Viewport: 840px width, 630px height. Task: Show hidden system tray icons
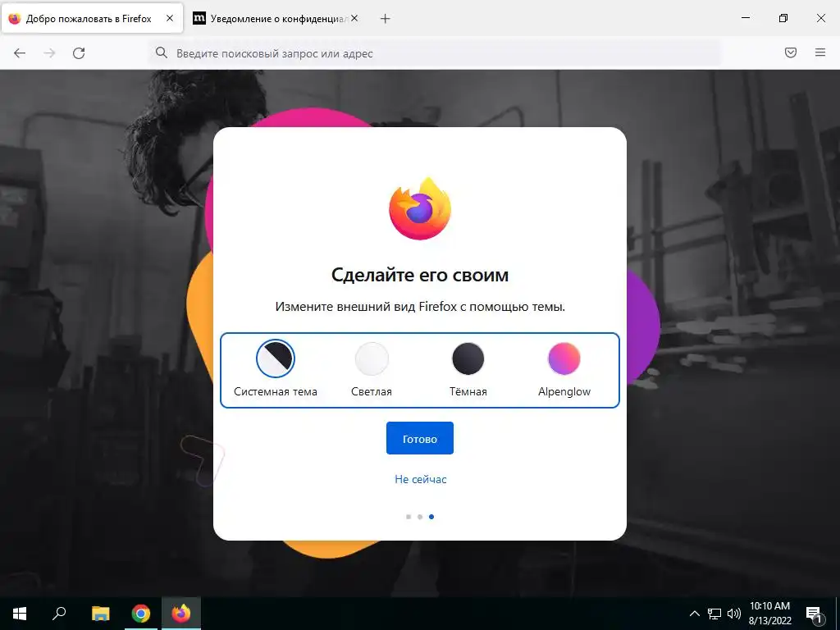point(694,614)
